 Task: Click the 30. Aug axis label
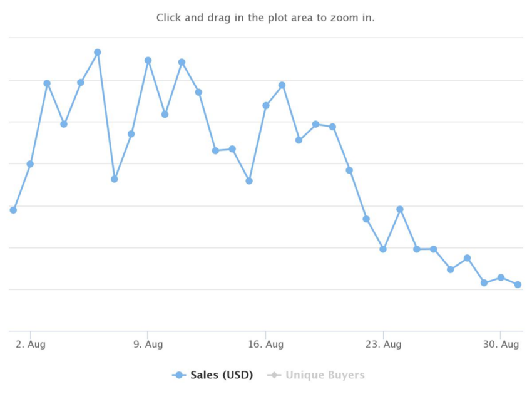click(501, 345)
